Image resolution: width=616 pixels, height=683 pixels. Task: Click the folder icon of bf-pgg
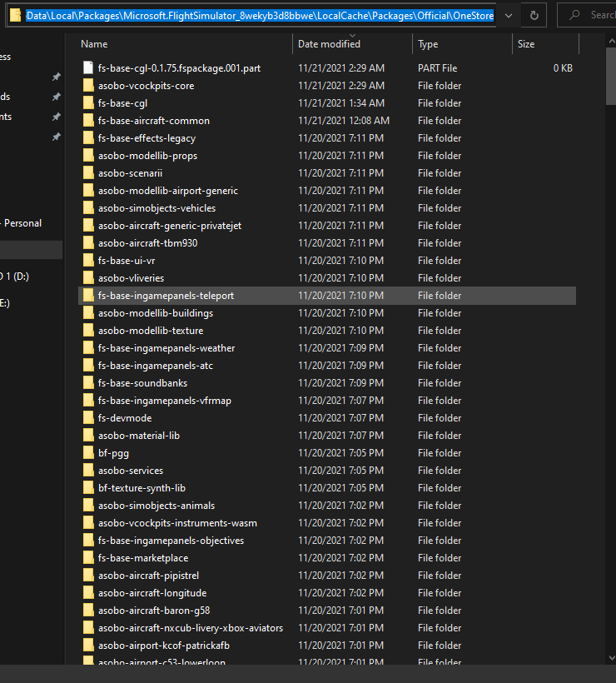click(x=89, y=453)
